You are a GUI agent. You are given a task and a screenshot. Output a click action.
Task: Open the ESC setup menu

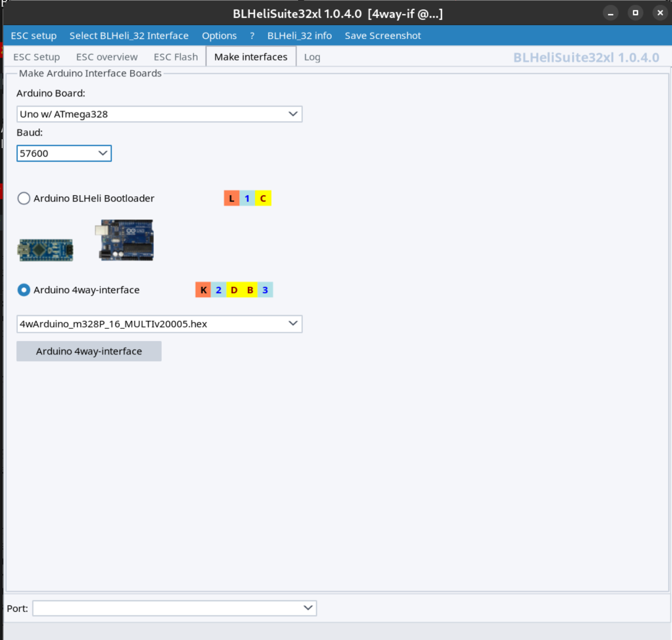[x=33, y=36]
